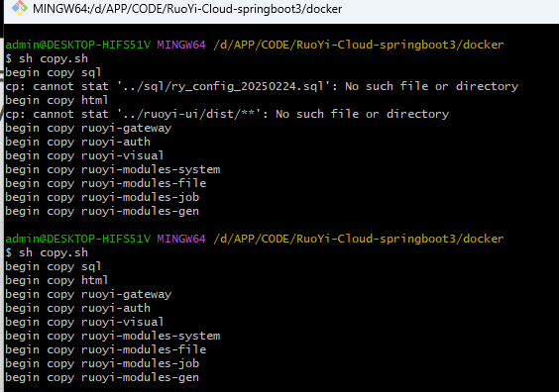Select the ry_config_20250224.sql cannot stat error line
The height and width of the screenshot is (392, 559).
pyautogui.click(x=262, y=86)
